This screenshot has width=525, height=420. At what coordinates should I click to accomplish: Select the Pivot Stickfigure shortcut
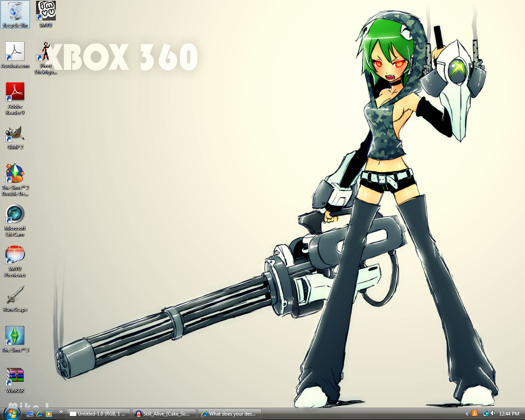point(46,58)
